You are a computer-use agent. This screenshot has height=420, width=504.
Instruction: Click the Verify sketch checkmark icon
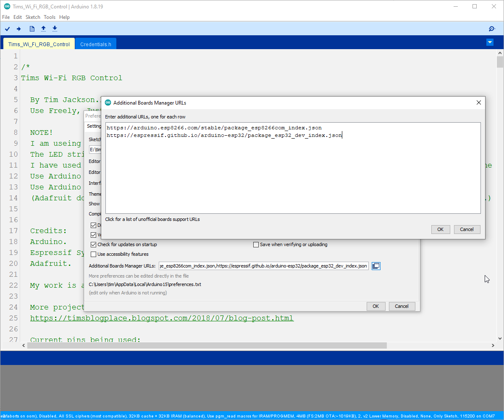8,29
